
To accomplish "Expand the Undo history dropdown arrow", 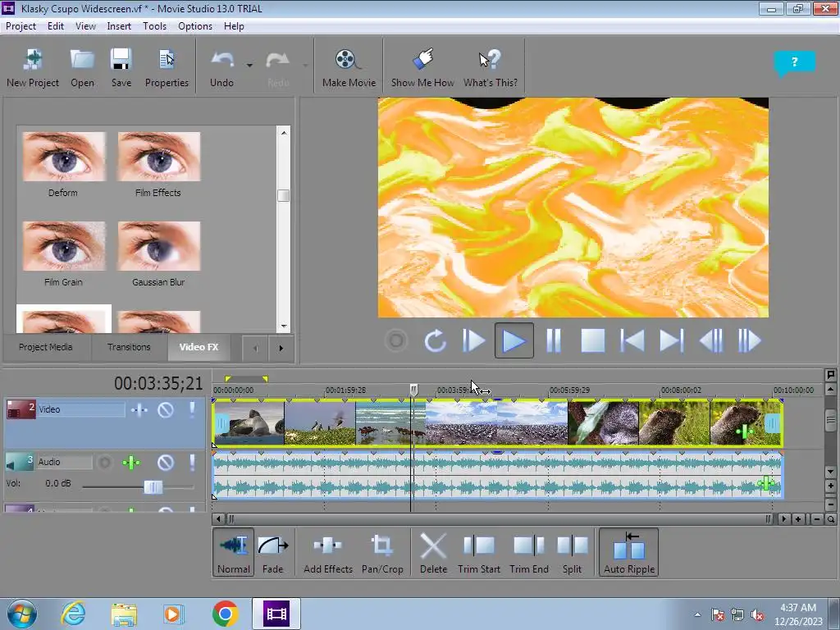I will (249, 66).
